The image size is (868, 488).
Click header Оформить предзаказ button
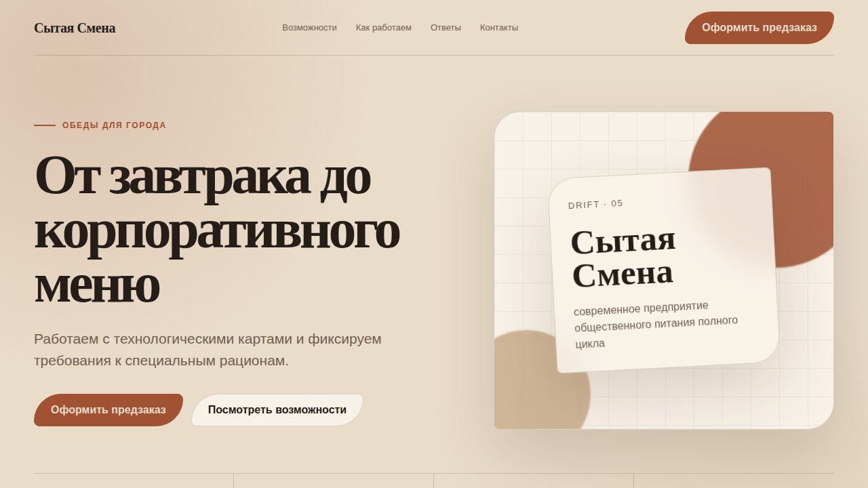point(759,28)
